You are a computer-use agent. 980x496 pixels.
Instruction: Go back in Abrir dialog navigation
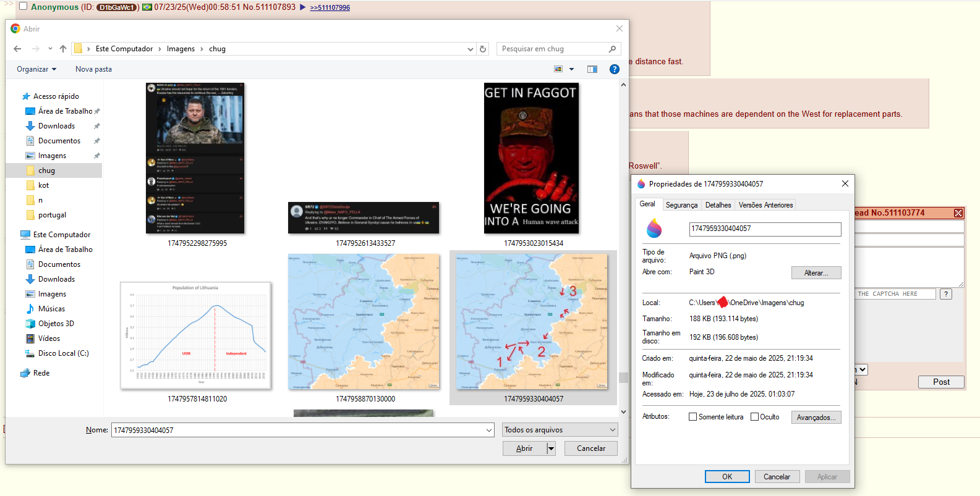click(17, 49)
